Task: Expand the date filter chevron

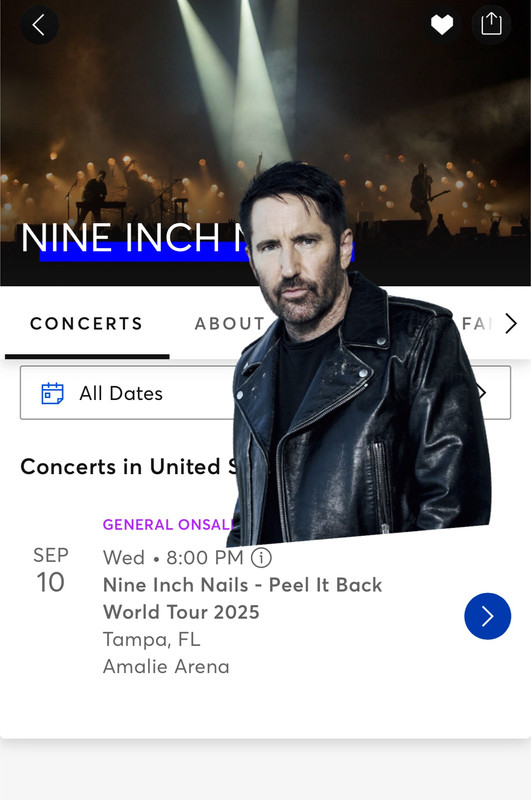Action: [x=481, y=393]
